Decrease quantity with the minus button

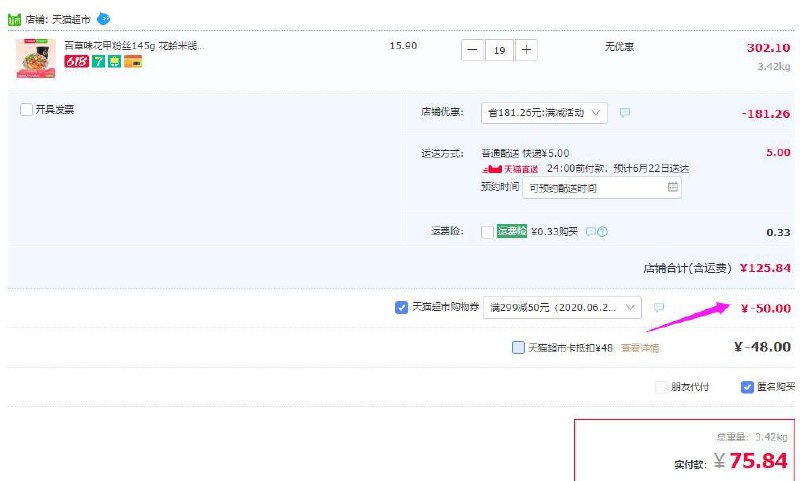[472, 50]
